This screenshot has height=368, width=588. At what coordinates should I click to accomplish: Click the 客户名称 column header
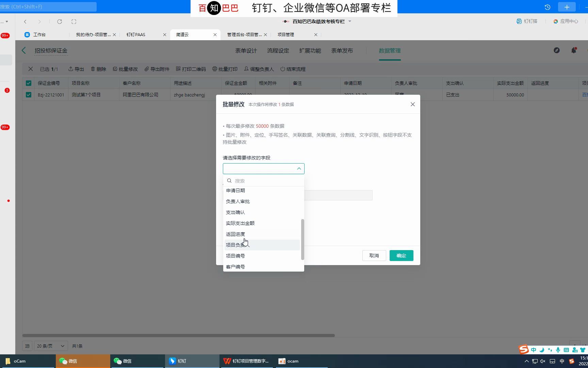coord(145,83)
